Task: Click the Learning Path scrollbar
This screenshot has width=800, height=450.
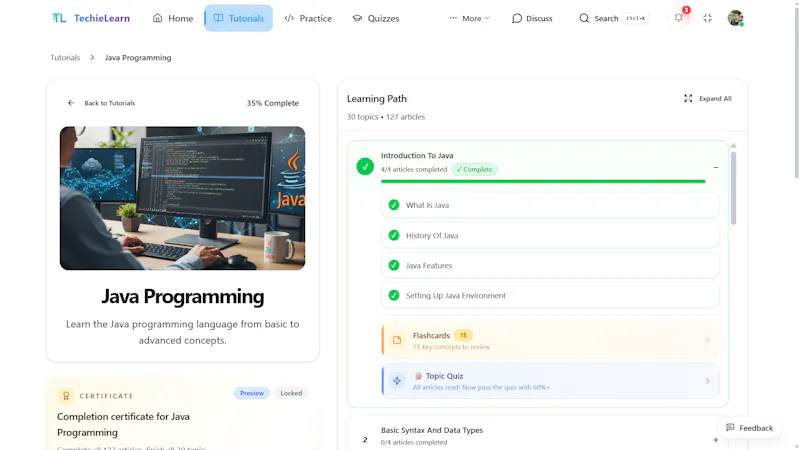Action: [733, 188]
